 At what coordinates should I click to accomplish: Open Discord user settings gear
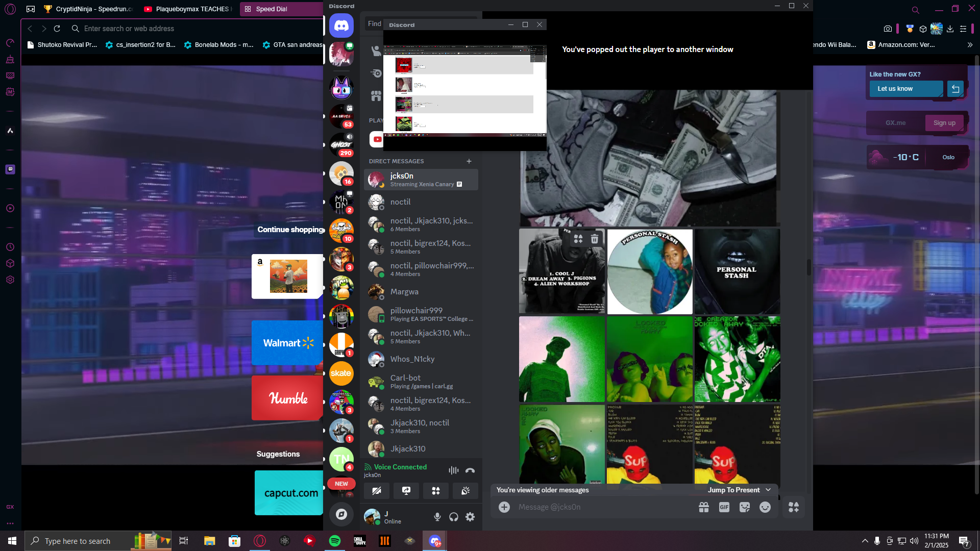tap(470, 517)
